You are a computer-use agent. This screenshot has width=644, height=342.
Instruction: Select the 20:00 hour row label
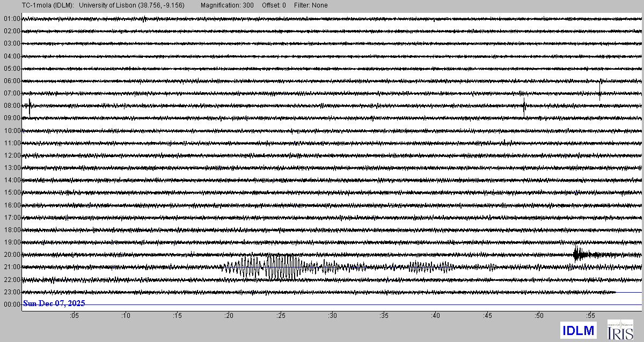point(12,255)
